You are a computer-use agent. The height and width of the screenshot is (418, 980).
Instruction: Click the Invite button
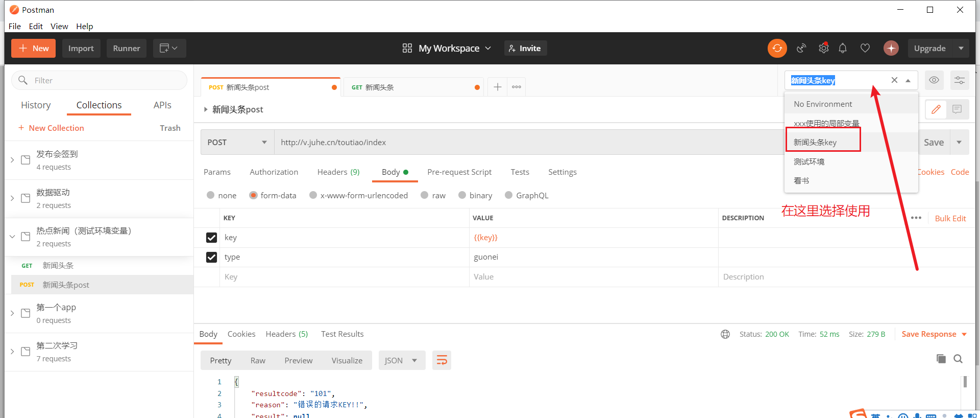click(525, 48)
